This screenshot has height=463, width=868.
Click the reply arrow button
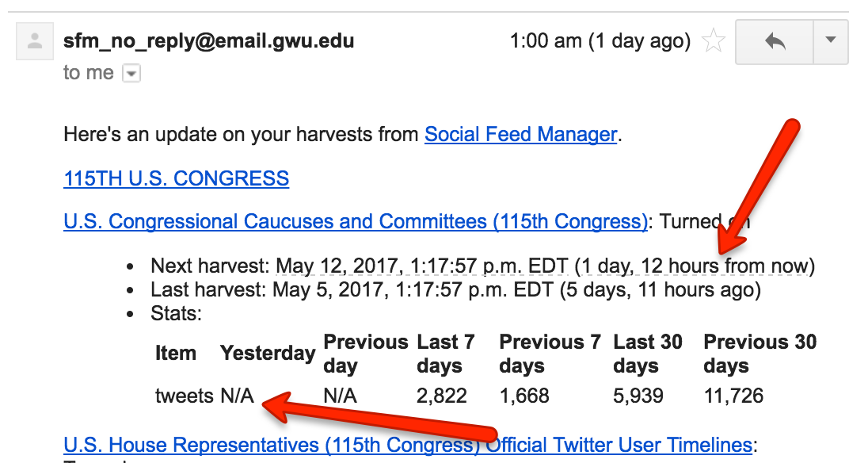point(775,41)
